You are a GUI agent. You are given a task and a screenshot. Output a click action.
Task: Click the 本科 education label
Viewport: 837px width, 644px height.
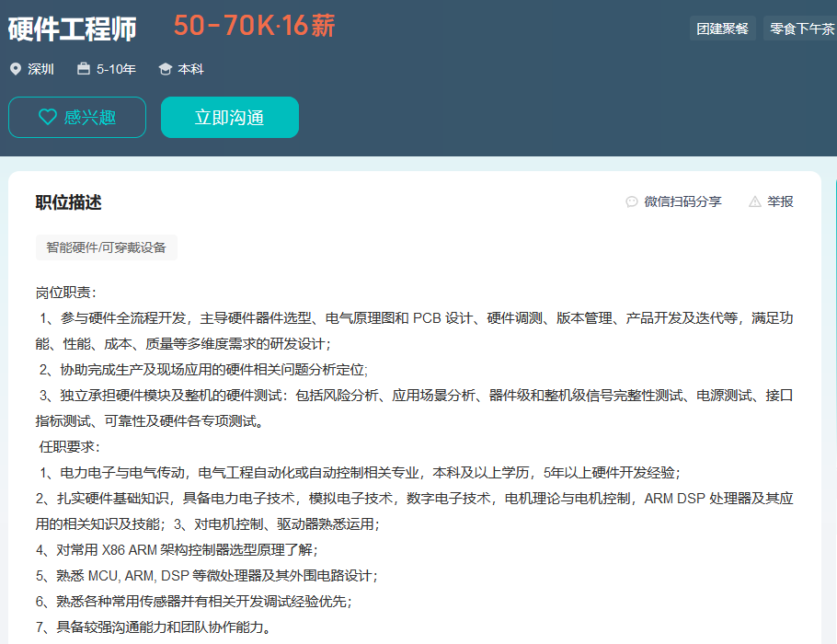coord(190,69)
